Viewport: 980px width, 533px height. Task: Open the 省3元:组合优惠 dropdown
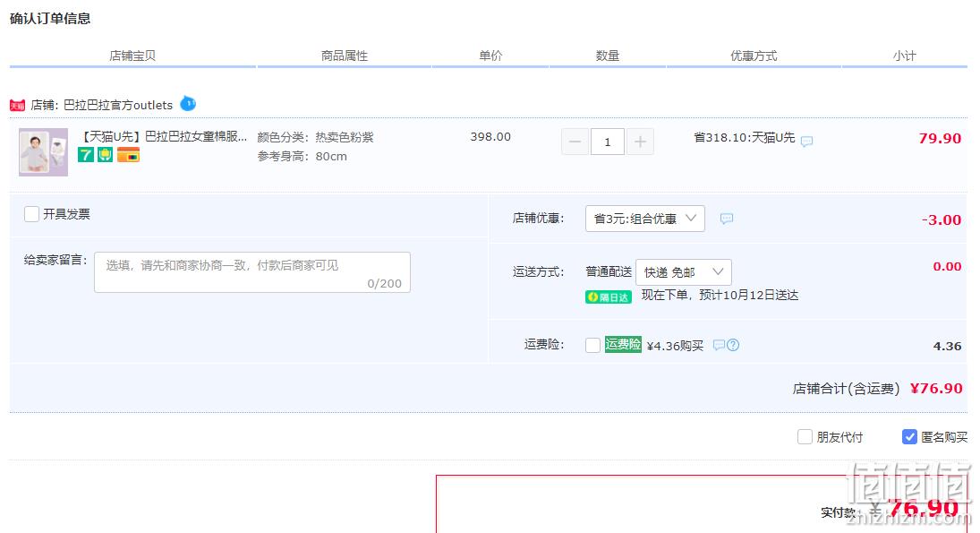645,219
